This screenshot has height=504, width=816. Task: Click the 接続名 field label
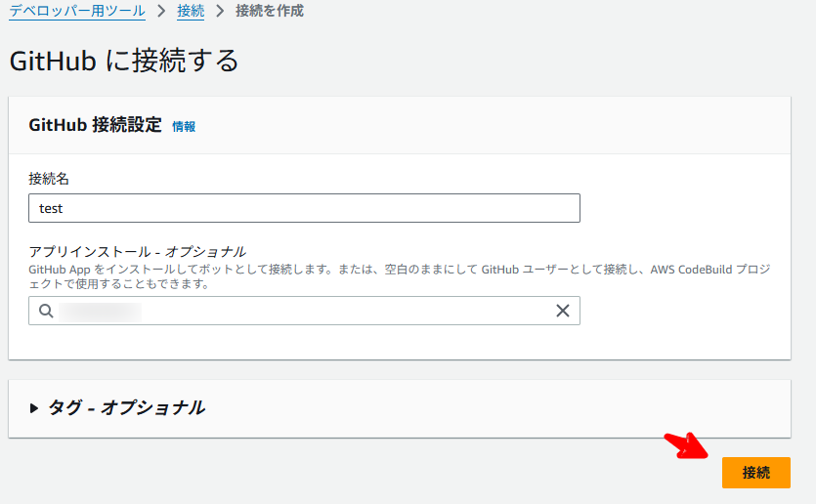pos(49,179)
